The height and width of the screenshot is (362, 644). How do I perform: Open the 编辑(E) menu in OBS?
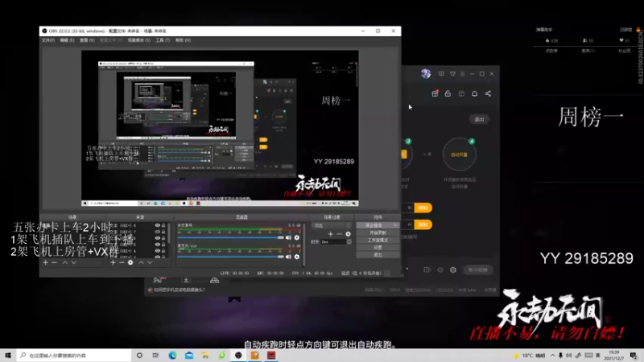click(67, 40)
